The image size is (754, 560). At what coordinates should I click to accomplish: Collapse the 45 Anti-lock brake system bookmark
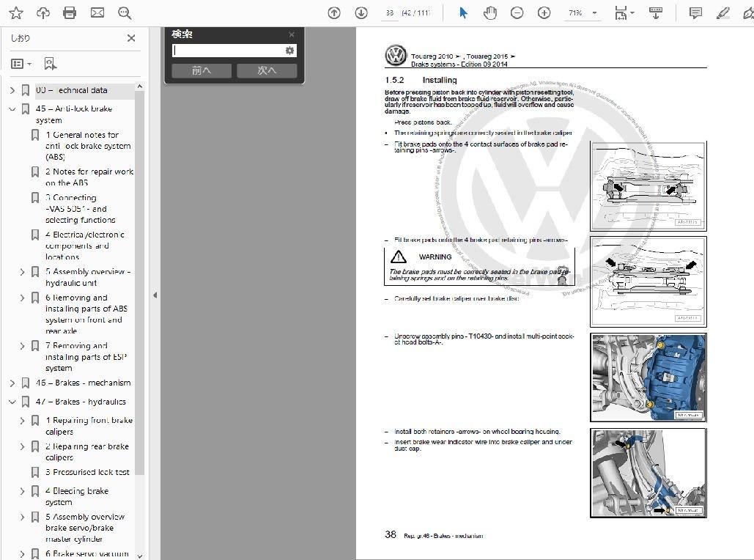[12, 109]
